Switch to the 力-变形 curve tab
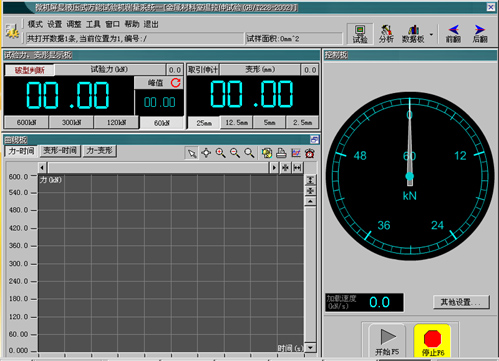The image size is (499, 361). coord(99,151)
